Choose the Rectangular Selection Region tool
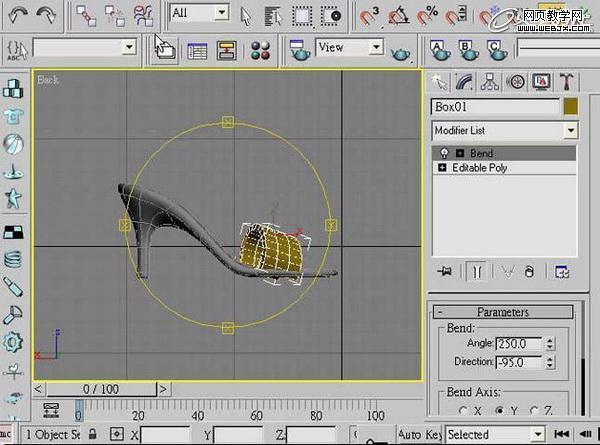 (303, 16)
